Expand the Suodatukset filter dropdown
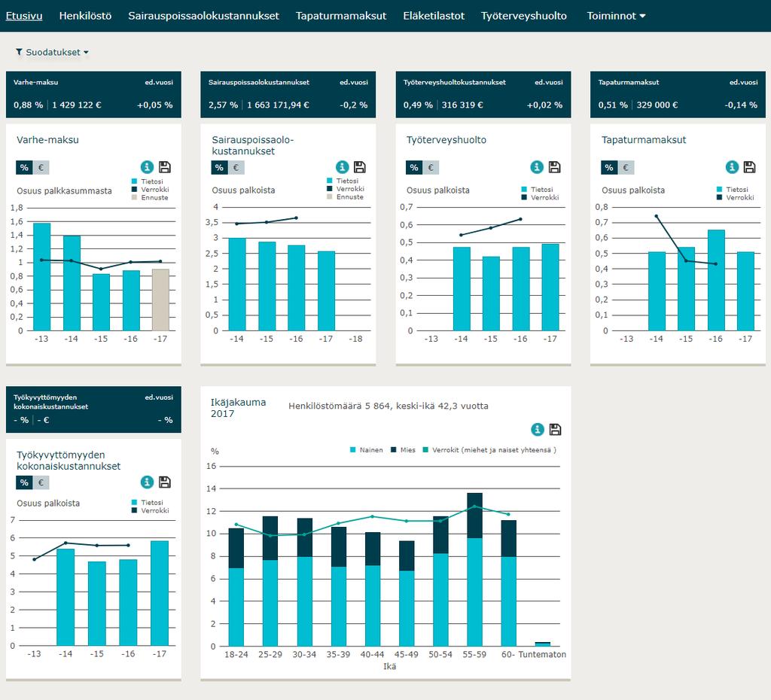 pos(52,52)
